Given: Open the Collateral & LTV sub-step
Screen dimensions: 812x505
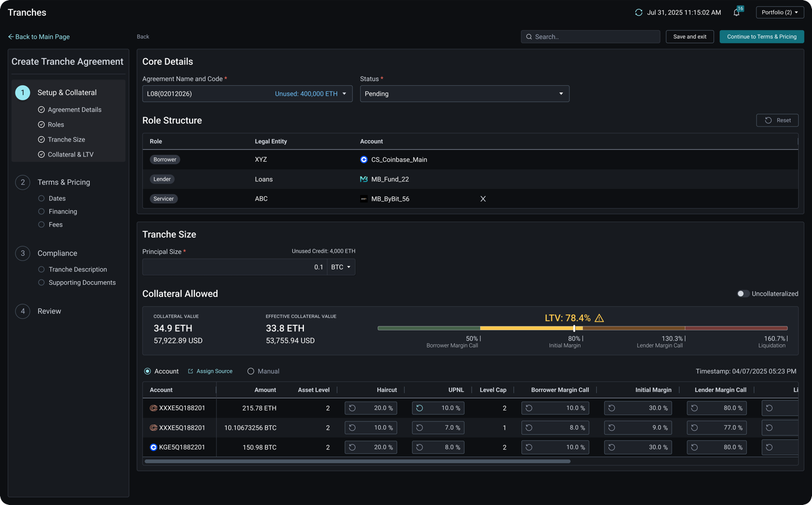Looking at the screenshot, I should [70, 155].
